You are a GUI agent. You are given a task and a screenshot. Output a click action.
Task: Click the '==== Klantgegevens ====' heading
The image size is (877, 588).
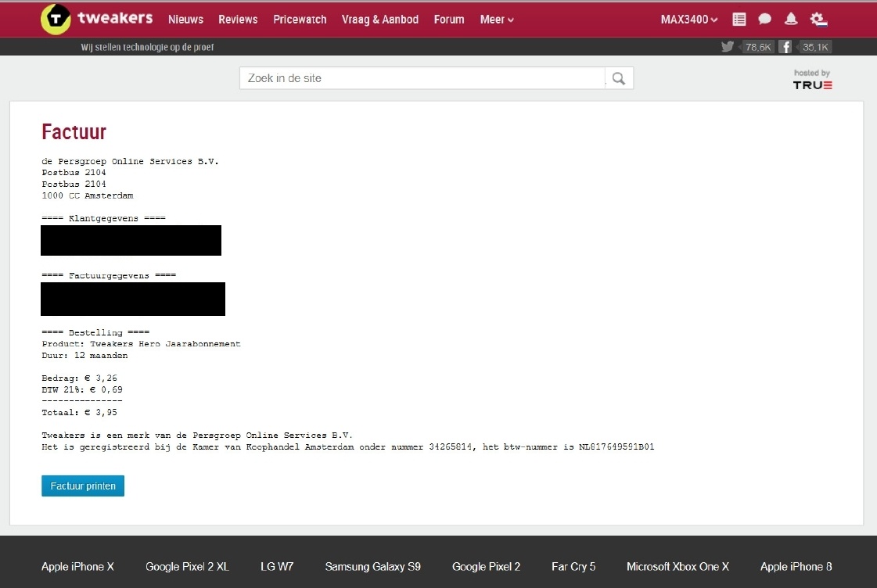(x=103, y=218)
